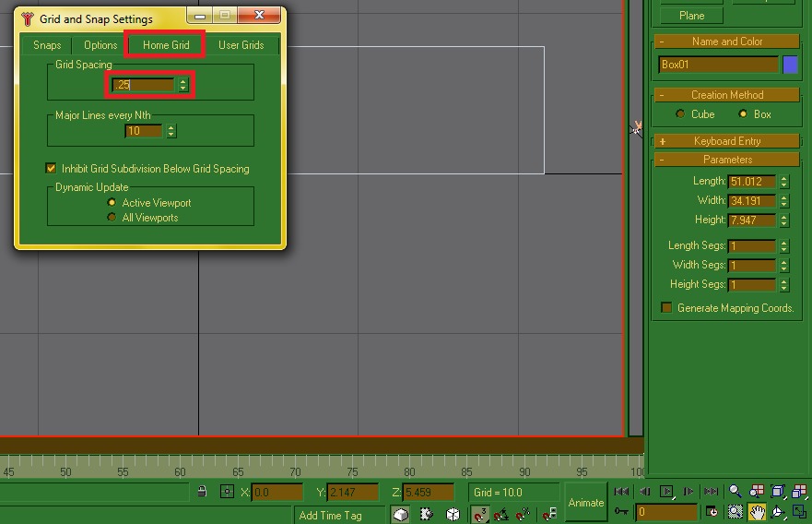Click the Major Lines every Nth field
This screenshot has height=524, width=812.
[x=144, y=131]
